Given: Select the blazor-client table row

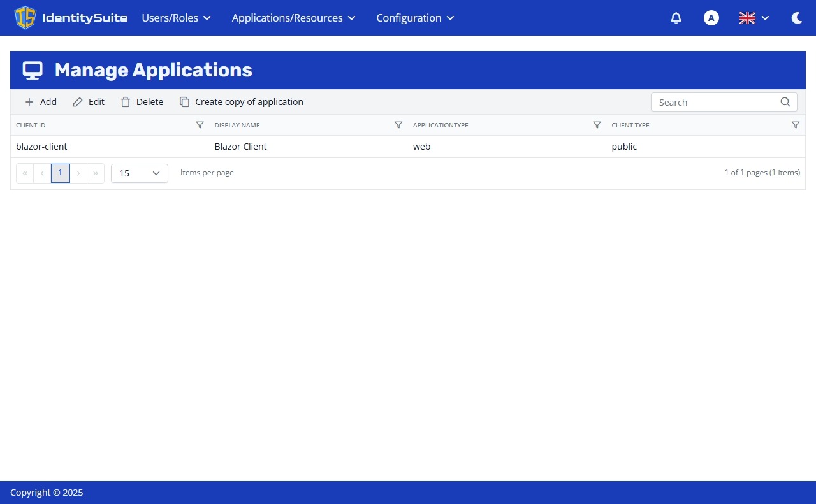Looking at the screenshot, I should point(255,147).
